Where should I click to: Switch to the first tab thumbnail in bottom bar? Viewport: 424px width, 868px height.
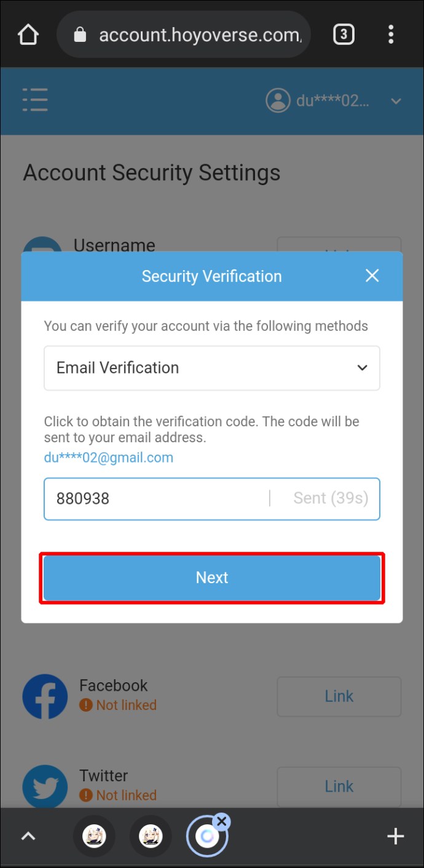[94, 836]
